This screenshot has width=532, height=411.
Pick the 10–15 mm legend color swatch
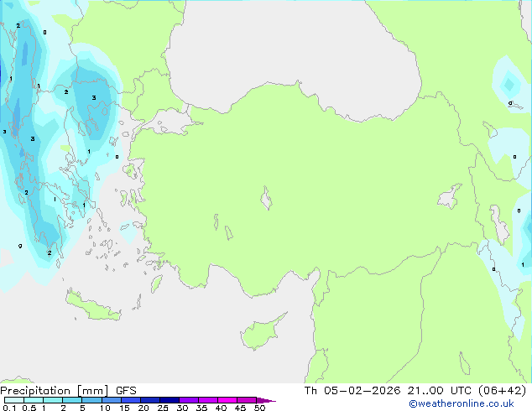click(111, 400)
